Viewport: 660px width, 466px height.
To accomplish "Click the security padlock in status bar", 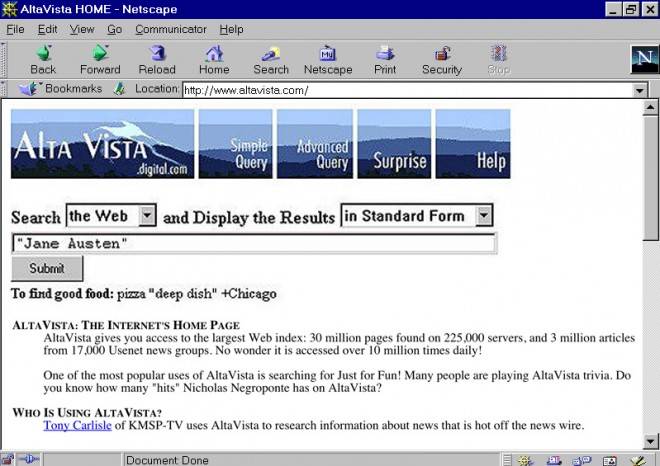I will click(7, 460).
